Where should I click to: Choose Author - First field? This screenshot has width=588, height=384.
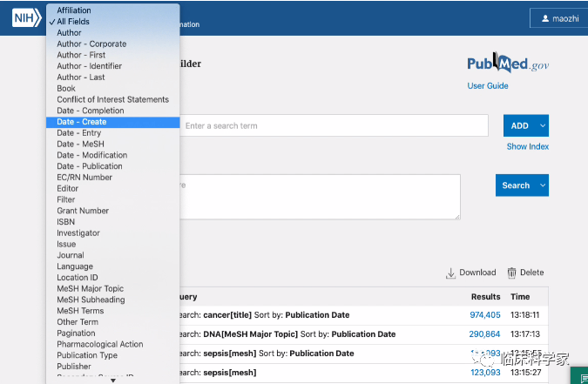pos(113,55)
